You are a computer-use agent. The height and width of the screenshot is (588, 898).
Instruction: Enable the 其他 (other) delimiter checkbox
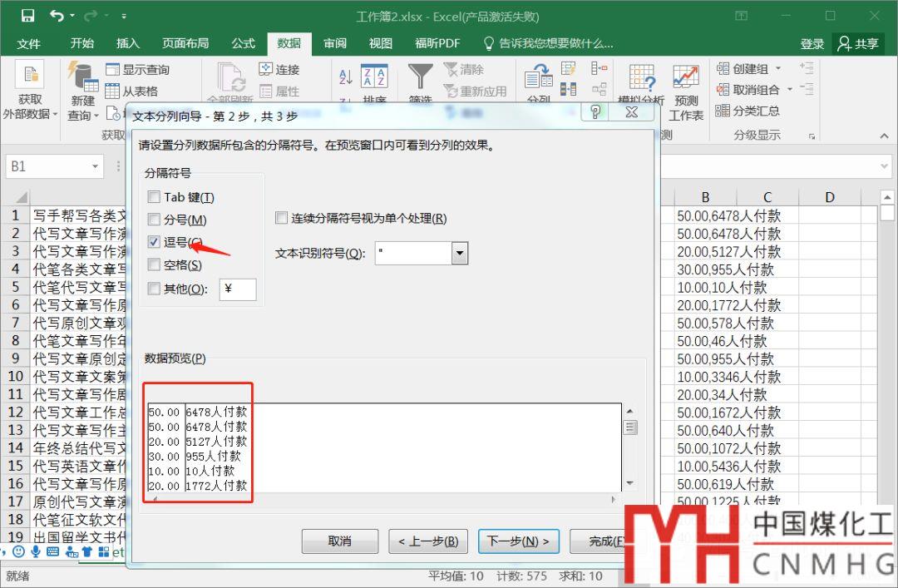(154, 289)
